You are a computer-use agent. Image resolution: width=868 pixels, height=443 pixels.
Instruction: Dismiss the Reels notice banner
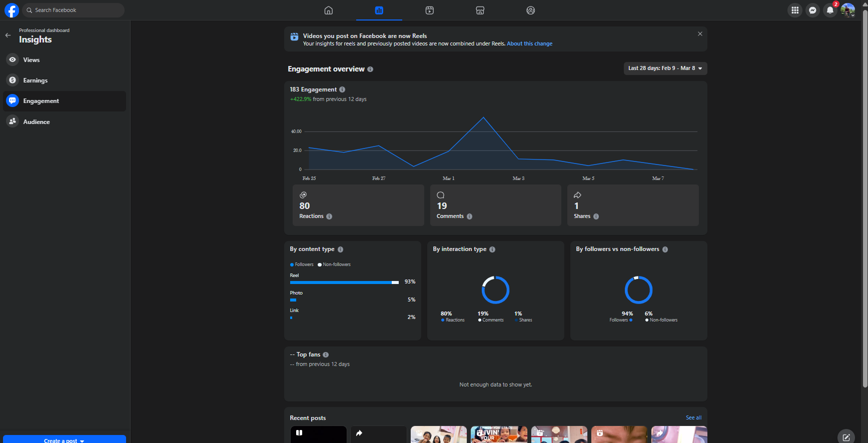[700, 34]
